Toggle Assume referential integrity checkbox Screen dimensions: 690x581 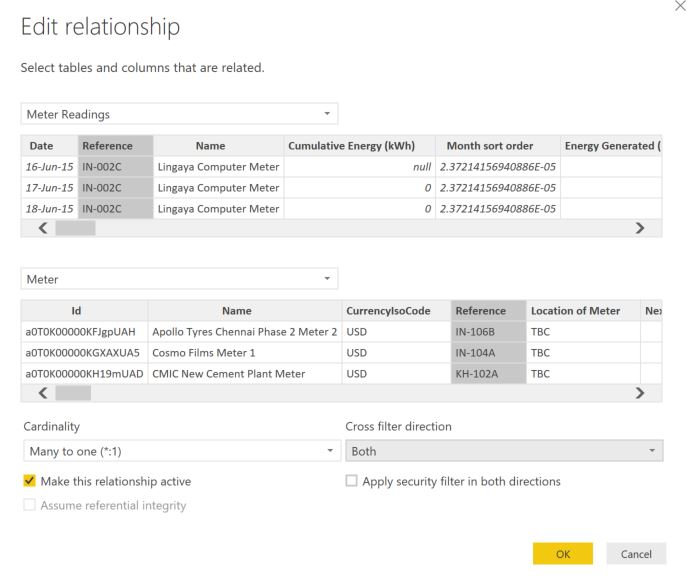coord(29,505)
